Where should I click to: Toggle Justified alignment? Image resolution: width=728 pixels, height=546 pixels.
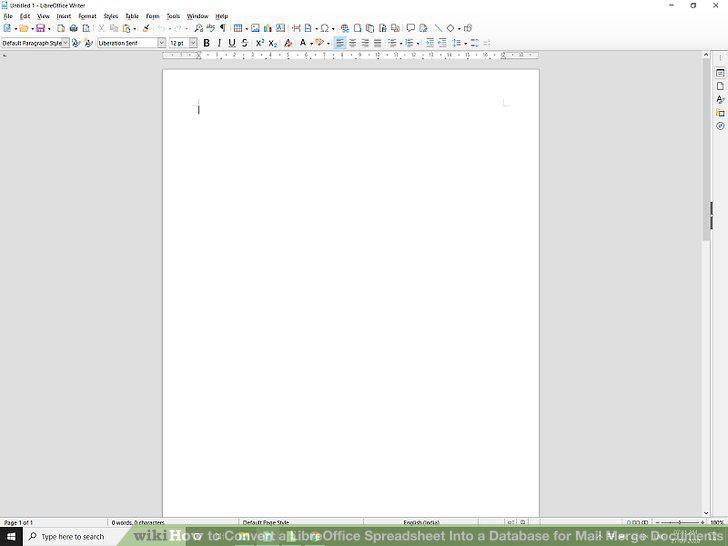(377, 43)
